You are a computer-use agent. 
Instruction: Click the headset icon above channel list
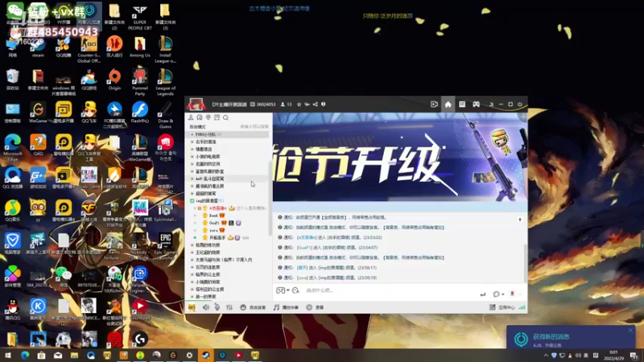click(200, 117)
